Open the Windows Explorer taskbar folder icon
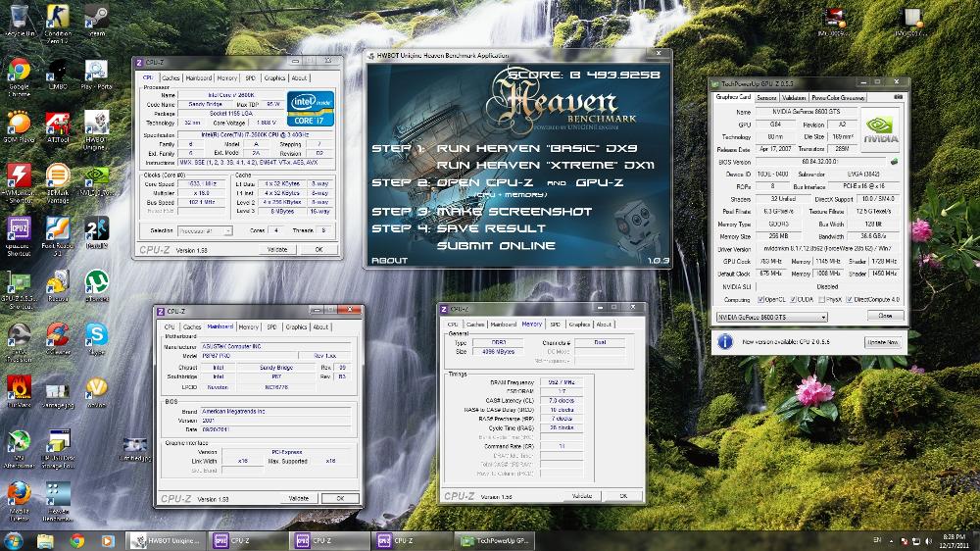Image resolution: width=980 pixels, height=551 pixels. pos(46,541)
